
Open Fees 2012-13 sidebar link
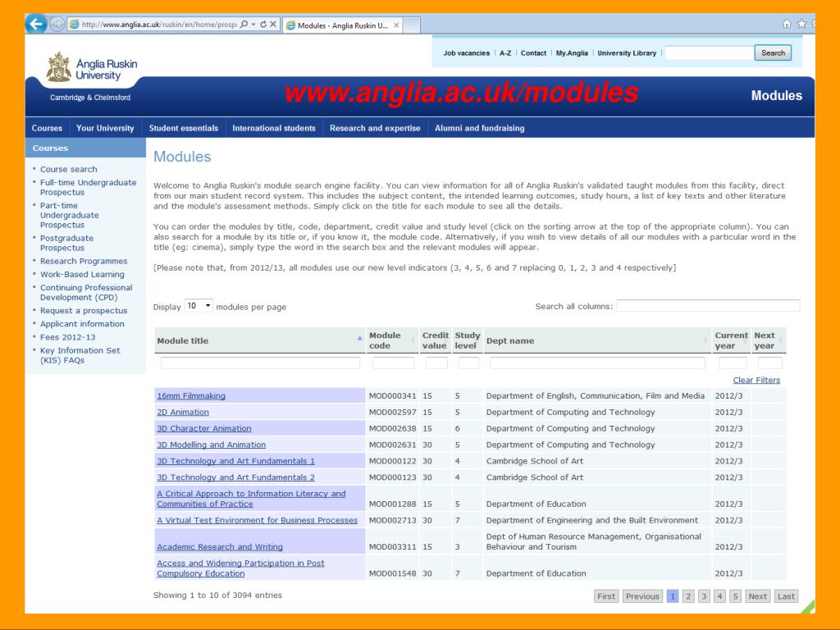click(67, 337)
